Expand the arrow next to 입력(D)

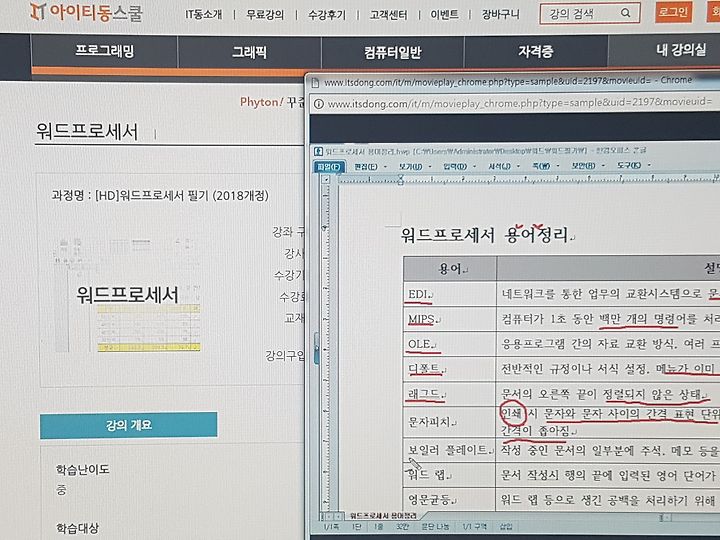click(474, 166)
